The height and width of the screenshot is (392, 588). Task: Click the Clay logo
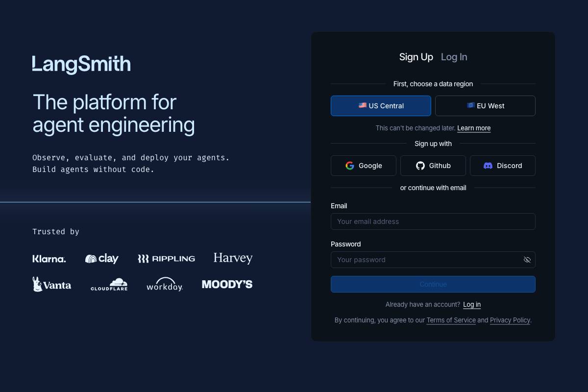point(102,259)
